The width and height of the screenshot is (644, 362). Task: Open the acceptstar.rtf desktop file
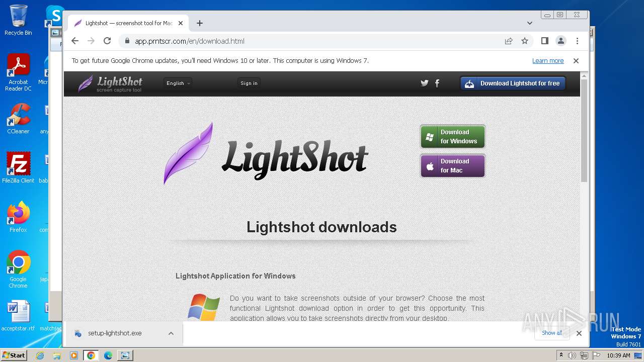[18, 316]
